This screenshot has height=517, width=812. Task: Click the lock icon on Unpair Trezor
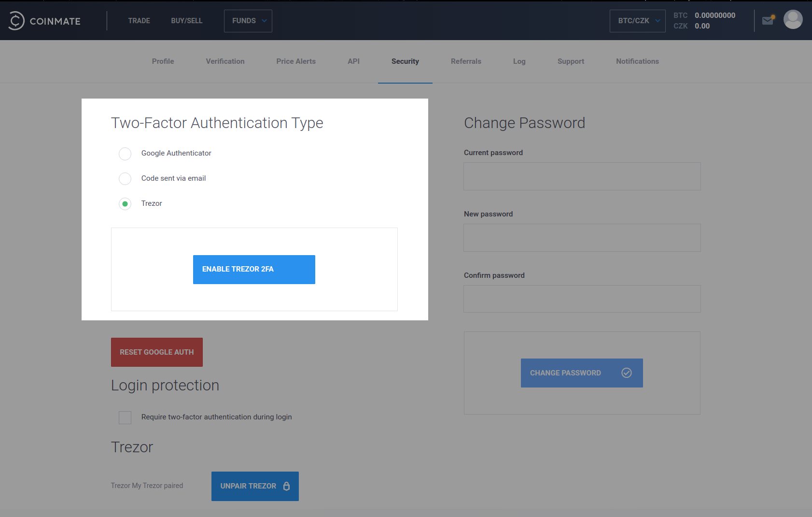point(287,486)
